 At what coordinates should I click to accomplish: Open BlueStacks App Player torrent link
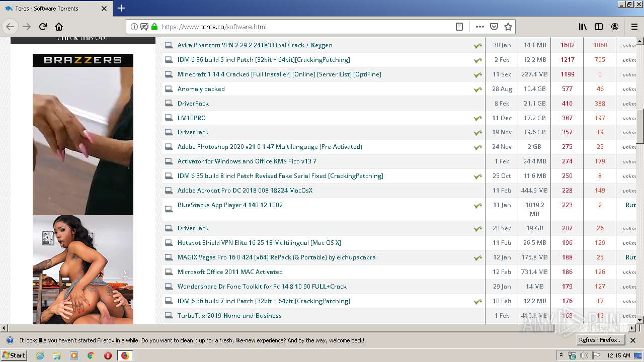tap(230, 205)
